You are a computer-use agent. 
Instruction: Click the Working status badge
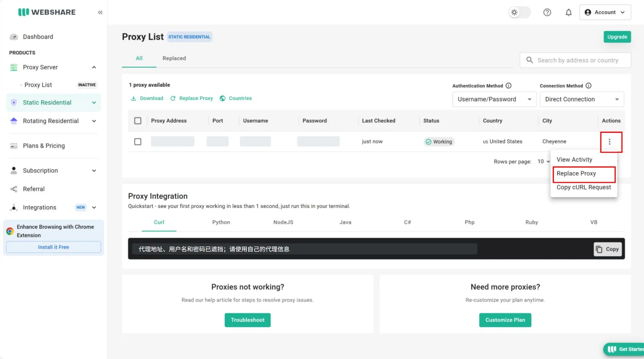click(439, 142)
